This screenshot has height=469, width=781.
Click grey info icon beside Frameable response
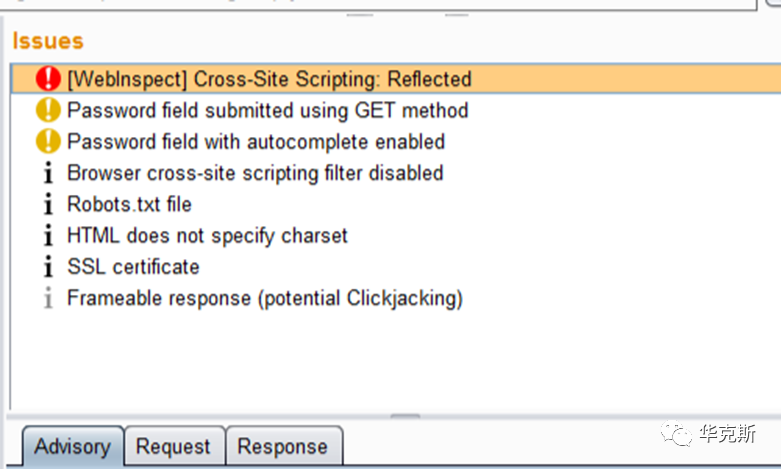(48, 298)
